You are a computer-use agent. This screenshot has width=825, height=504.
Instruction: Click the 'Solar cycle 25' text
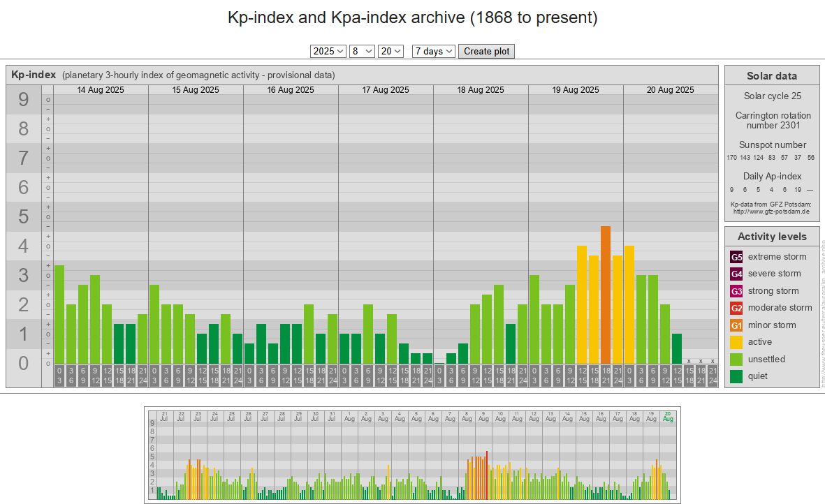(773, 96)
